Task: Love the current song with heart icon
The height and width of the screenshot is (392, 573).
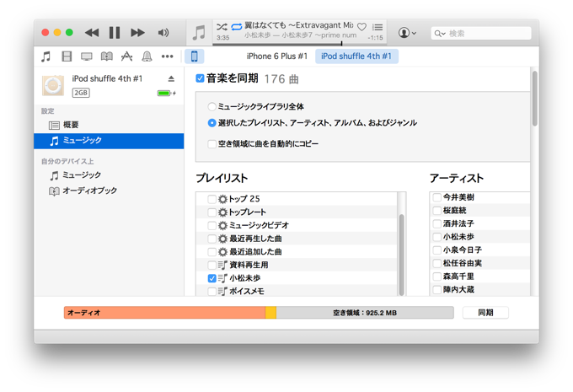Action: pos(361,27)
